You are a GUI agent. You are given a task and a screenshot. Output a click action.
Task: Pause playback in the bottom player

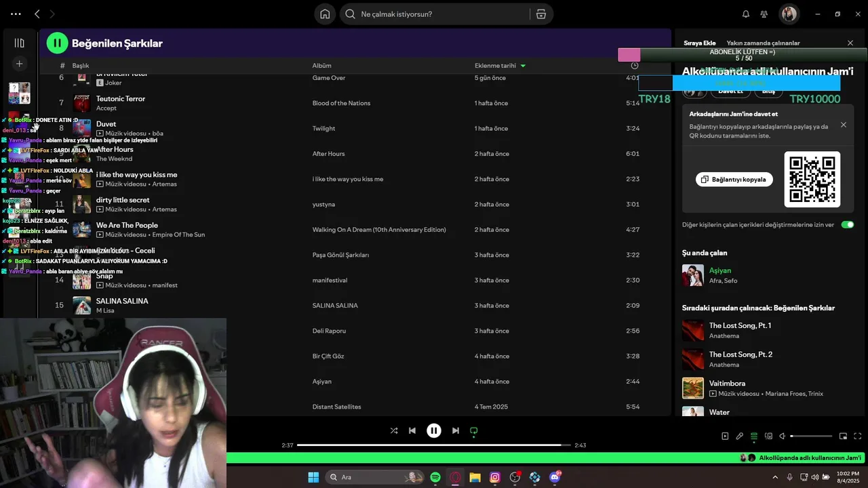click(x=434, y=430)
